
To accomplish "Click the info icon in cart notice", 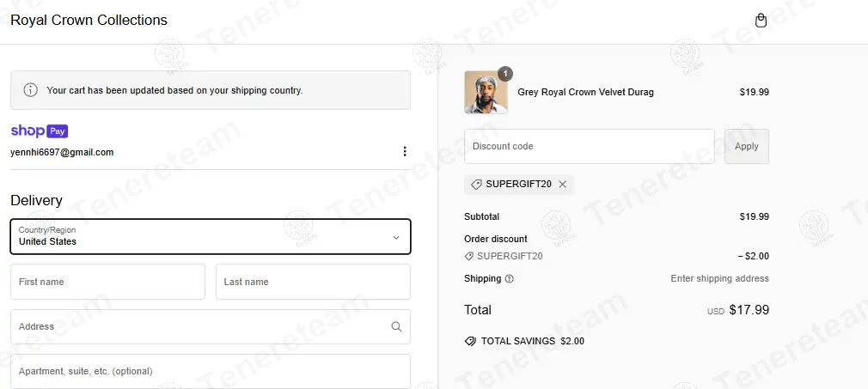I will pos(30,90).
